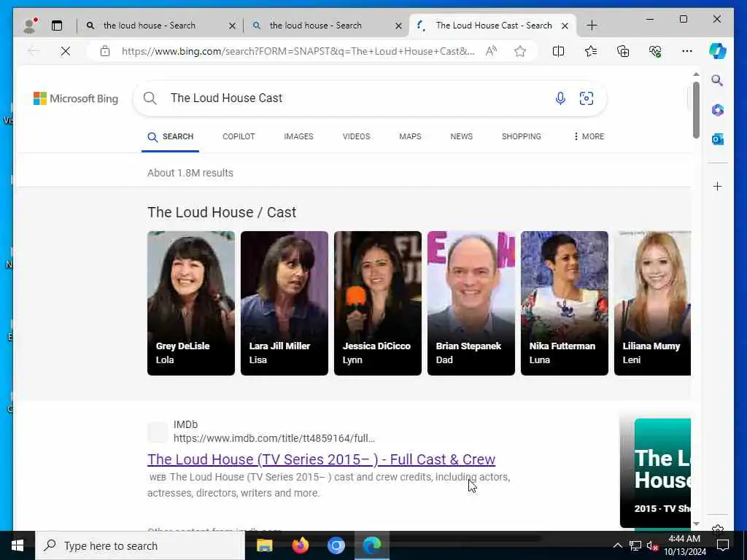This screenshot has width=747, height=560.
Task: Launch Firefox from taskbar
Action: click(300, 545)
